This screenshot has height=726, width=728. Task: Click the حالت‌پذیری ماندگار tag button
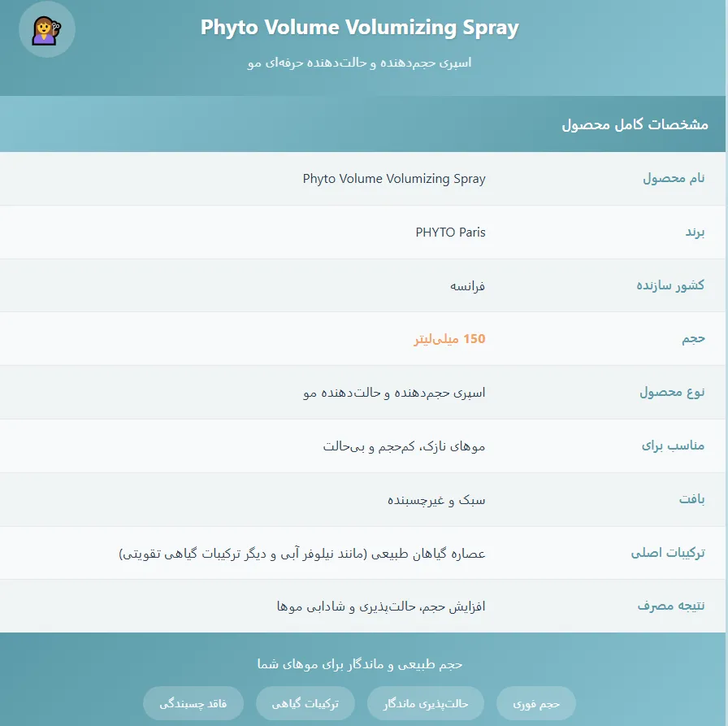pos(425,704)
